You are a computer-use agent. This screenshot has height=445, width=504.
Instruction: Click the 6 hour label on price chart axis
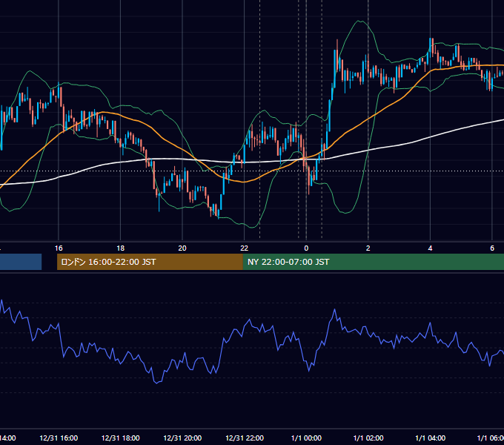click(x=492, y=248)
